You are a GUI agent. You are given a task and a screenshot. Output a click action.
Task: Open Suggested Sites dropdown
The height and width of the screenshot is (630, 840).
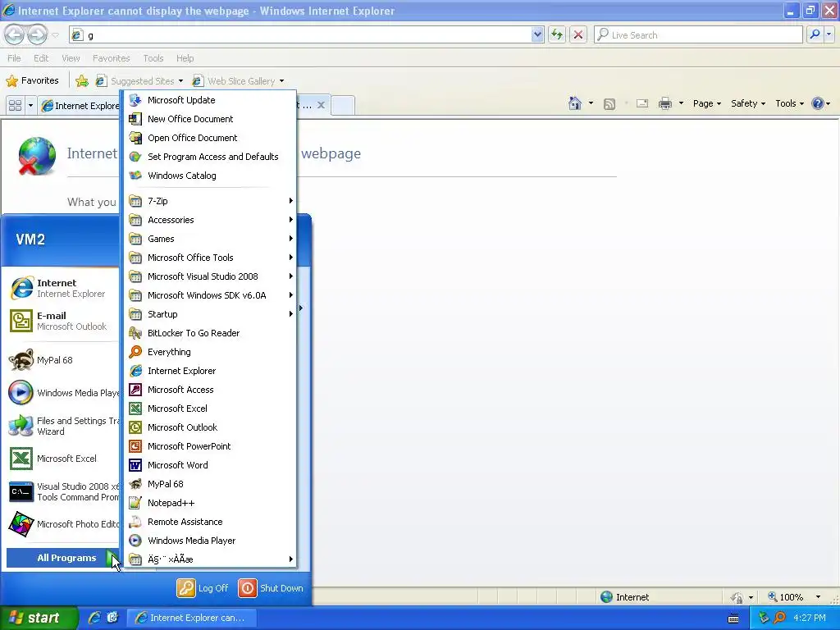[x=139, y=81]
